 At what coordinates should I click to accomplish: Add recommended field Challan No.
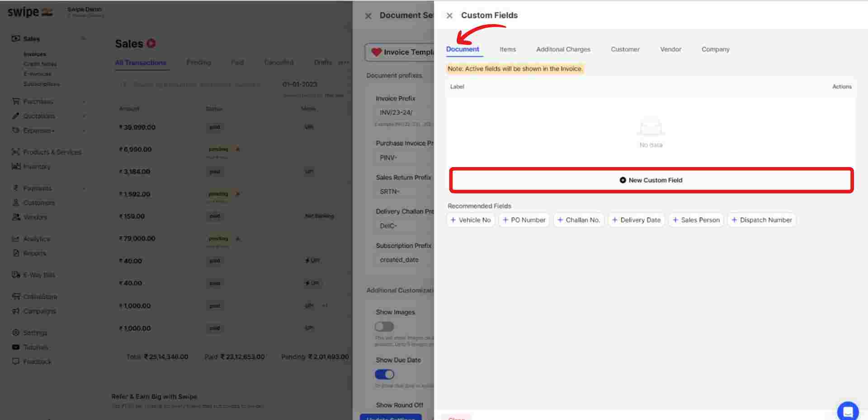click(x=579, y=220)
